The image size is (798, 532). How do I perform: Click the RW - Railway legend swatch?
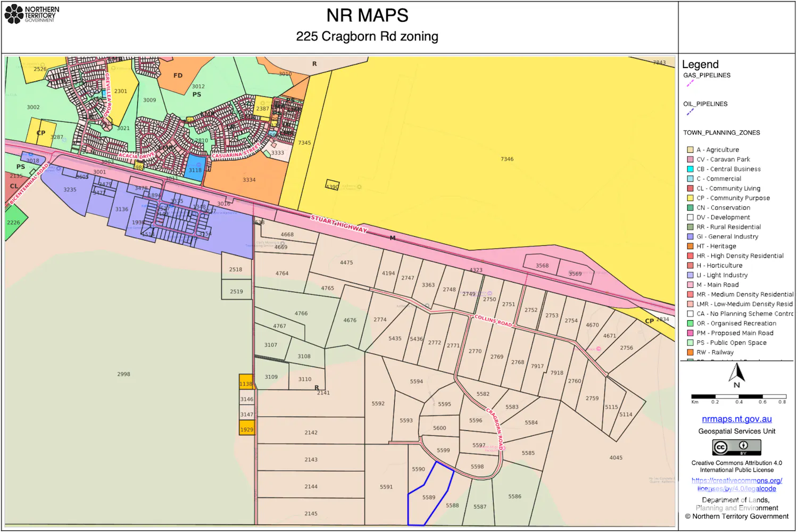click(690, 352)
